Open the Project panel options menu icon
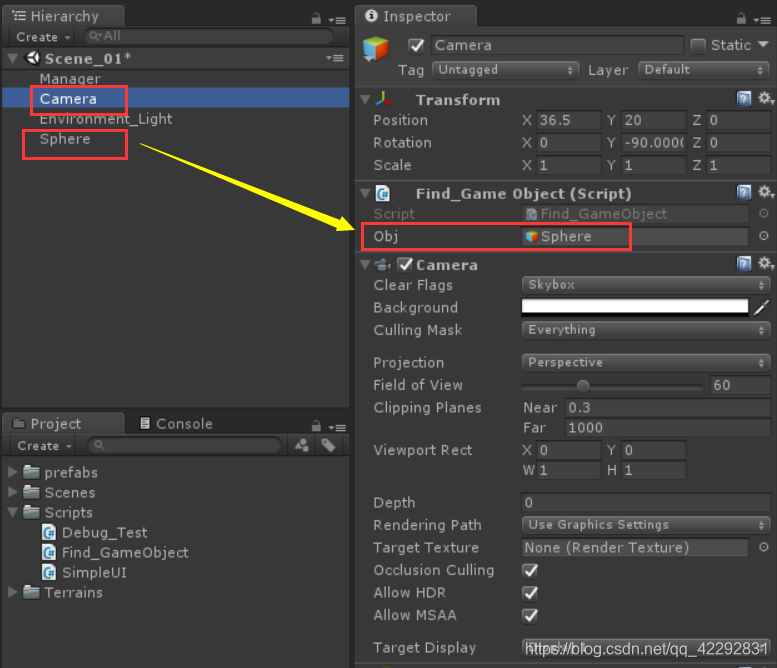This screenshot has height=668, width=777. 338,427
